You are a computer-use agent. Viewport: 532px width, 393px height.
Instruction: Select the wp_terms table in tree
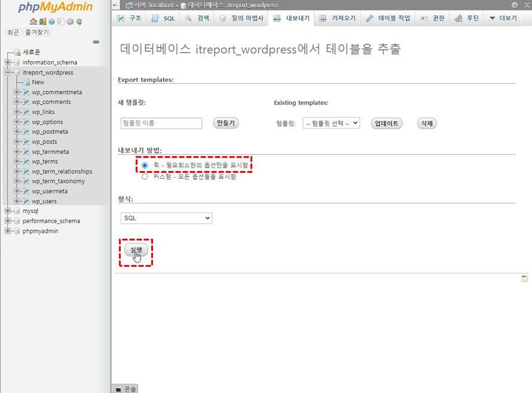point(45,162)
